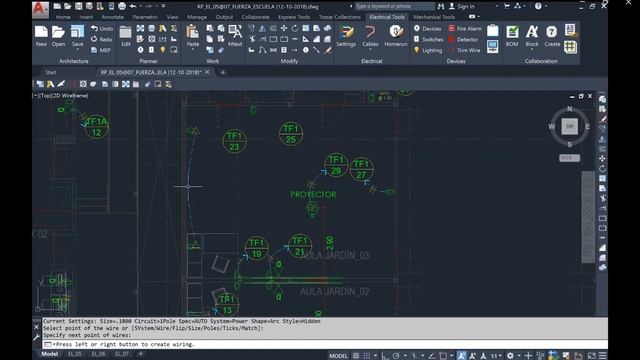Click Redo in the Architecture panel
The height and width of the screenshot is (360, 640).
pyautogui.click(x=102, y=39)
